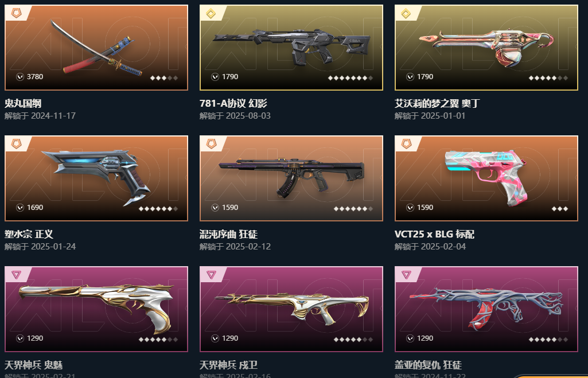Open the katana skin 鬼丸国纲 image
588x378 pixels.
[96, 48]
